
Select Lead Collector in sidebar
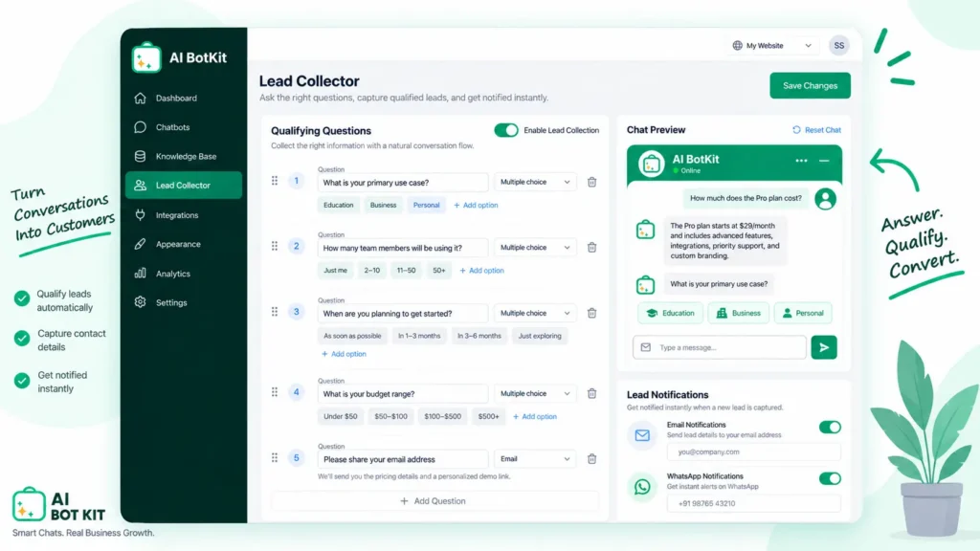[x=183, y=186]
